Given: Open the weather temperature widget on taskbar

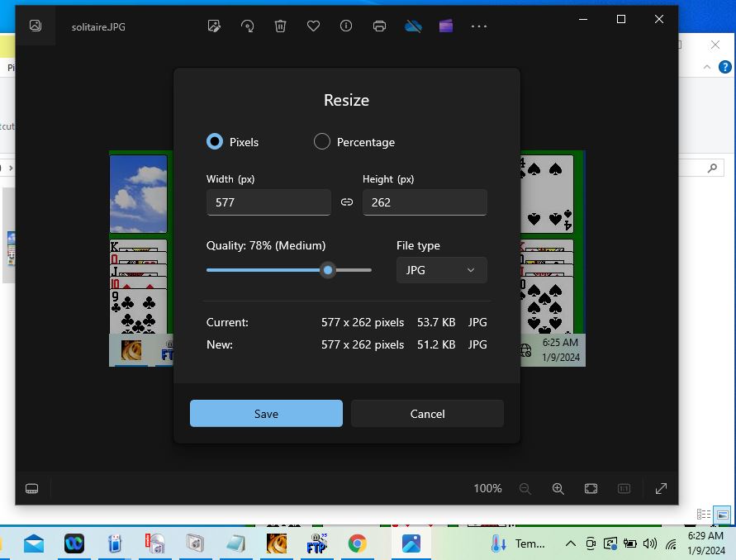Looking at the screenshot, I should [518, 543].
